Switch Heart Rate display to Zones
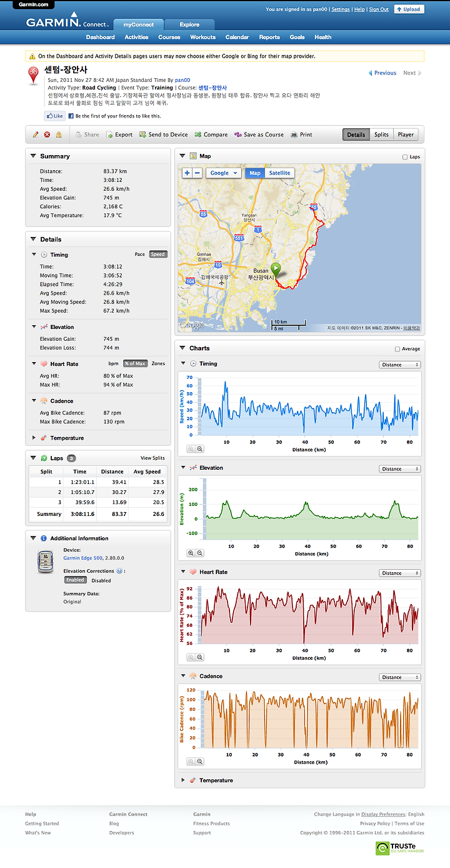 tap(158, 363)
